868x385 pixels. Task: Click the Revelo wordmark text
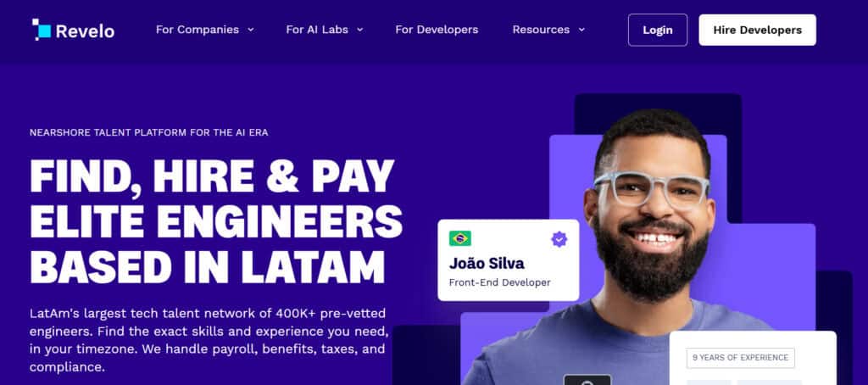(85, 31)
